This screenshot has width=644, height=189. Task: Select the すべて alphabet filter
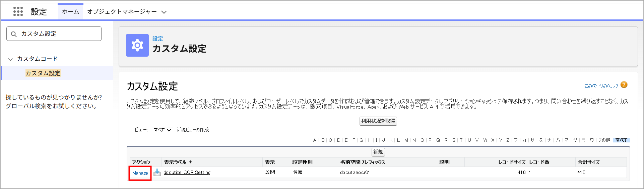tap(622, 140)
